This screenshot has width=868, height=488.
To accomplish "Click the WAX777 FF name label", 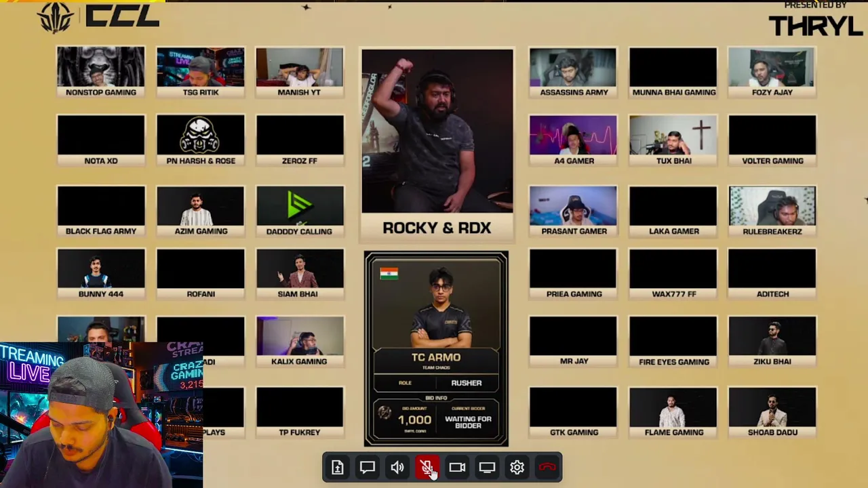I will pyautogui.click(x=673, y=294).
